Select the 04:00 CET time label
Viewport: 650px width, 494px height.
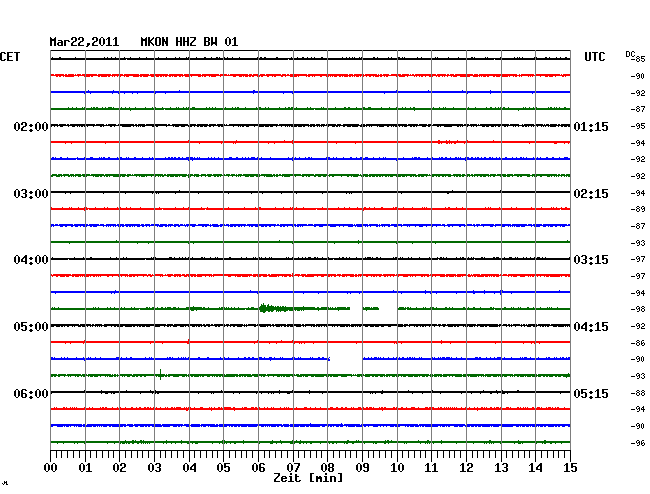click(31, 260)
